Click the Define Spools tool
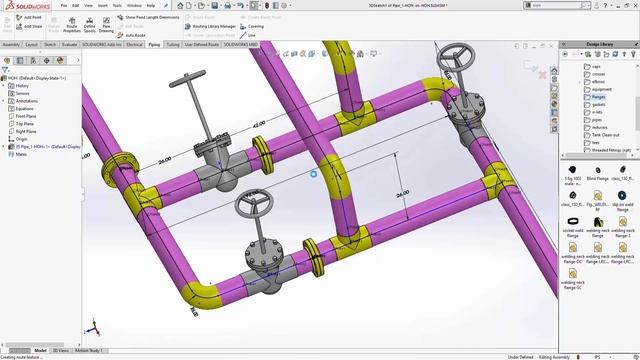This screenshot has height=360, width=640. (89, 24)
